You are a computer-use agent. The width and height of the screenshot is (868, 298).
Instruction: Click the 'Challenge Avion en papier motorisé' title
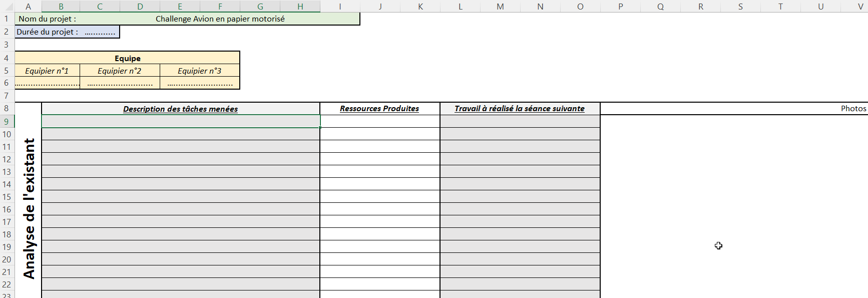point(220,19)
